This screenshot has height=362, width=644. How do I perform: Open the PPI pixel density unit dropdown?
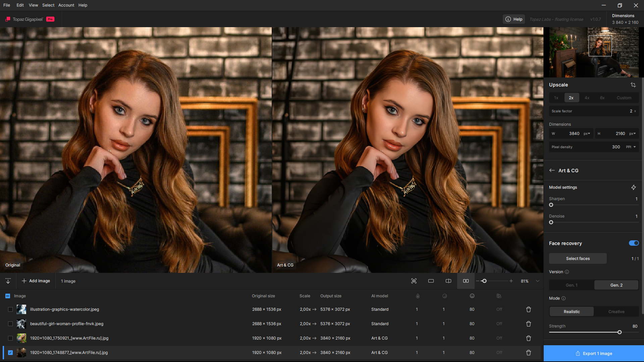coord(631,147)
